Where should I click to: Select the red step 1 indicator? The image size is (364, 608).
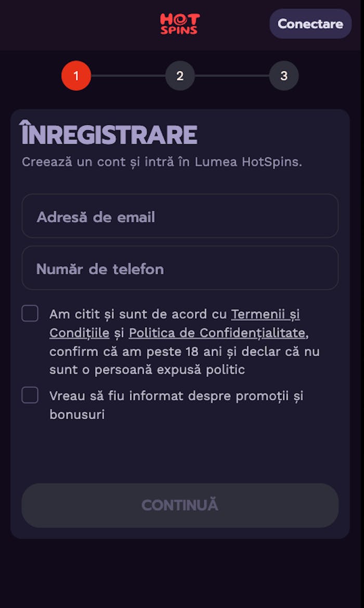[x=76, y=75]
